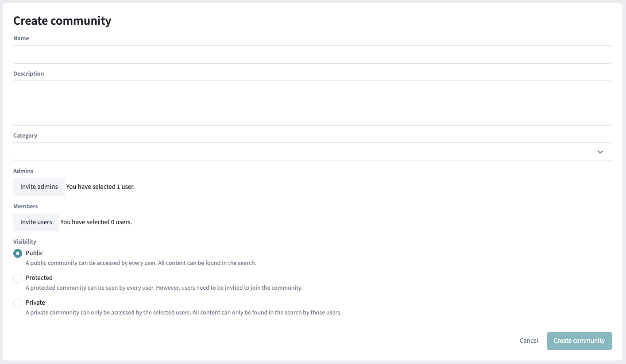Click the Cancel link
Image resolution: width=626 pixels, height=364 pixels.
point(529,341)
